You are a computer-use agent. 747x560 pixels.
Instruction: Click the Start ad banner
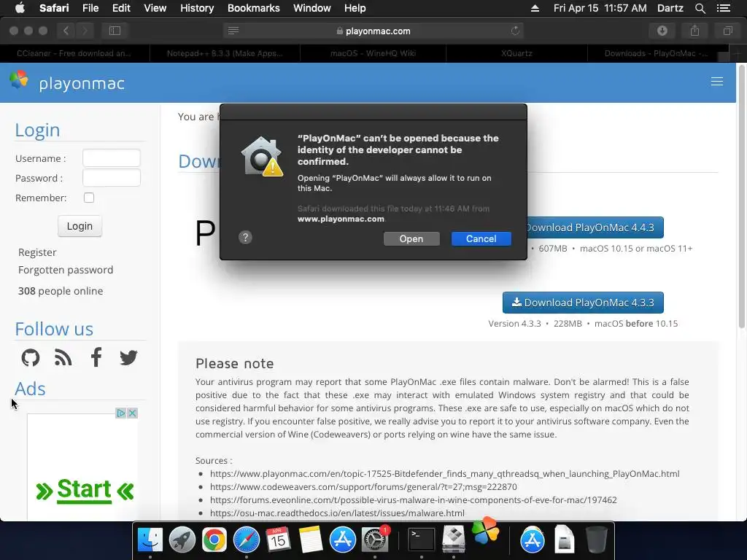(85, 490)
